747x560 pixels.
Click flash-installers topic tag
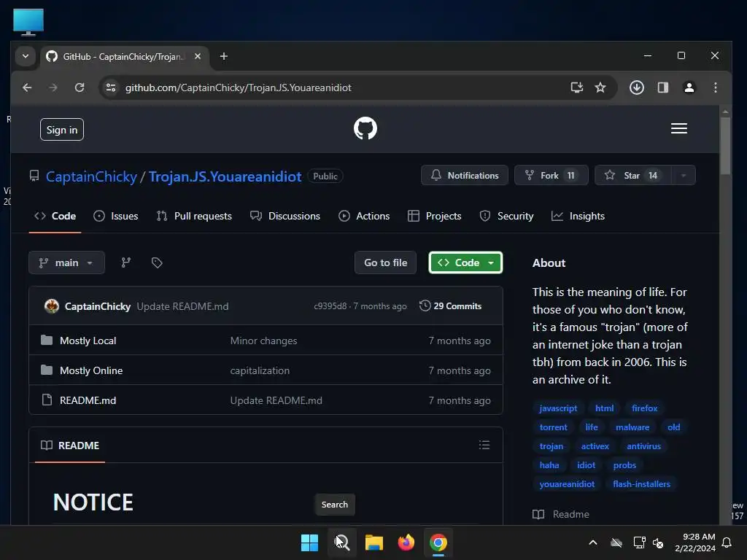coord(641,484)
